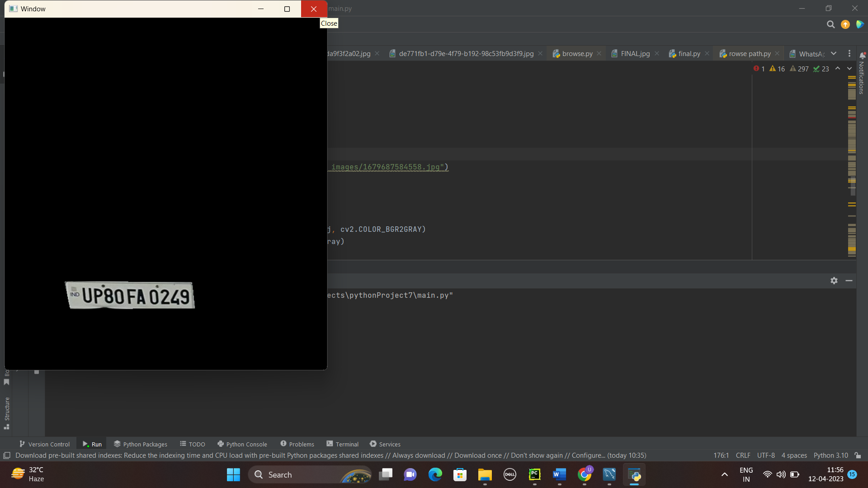The image size is (868, 488).
Task: Open the Bookmarks sidebar icon
Action: coord(6,382)
